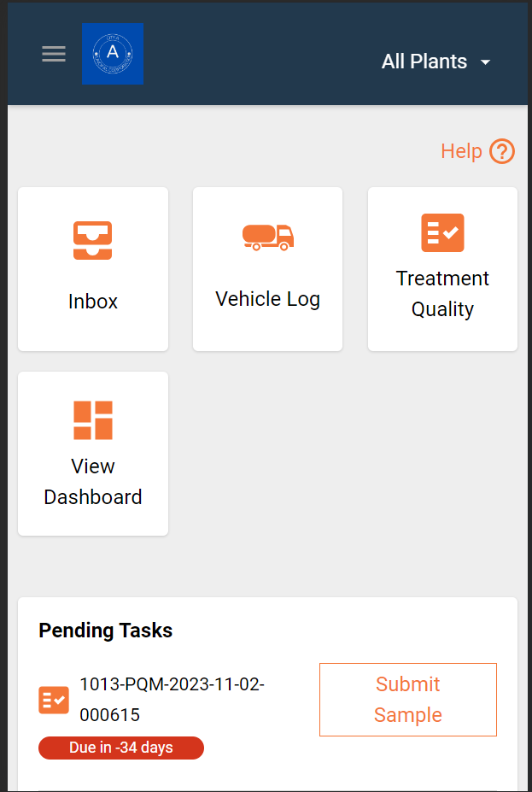
Task: Click the Vehicle Log truck icon
Action: 267,237
